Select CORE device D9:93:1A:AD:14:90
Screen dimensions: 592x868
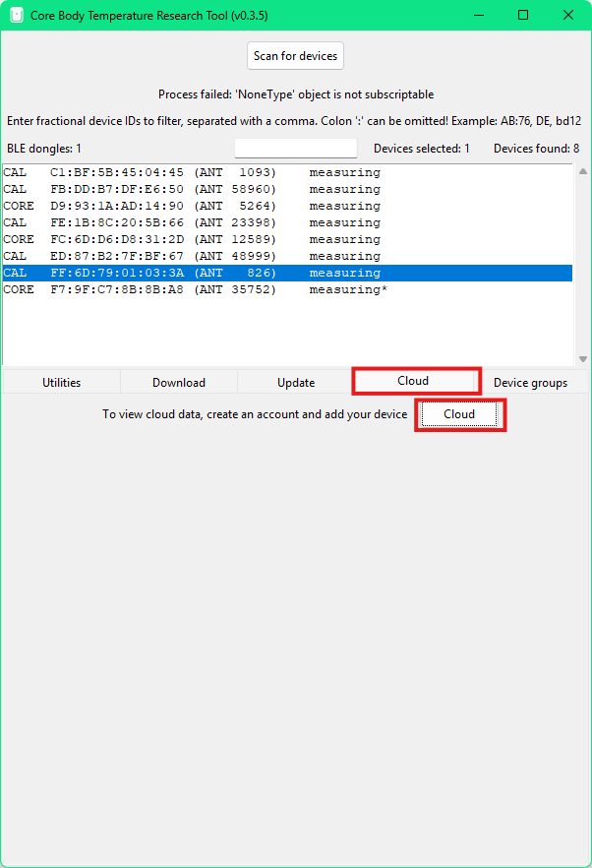[x=287, y=206]
